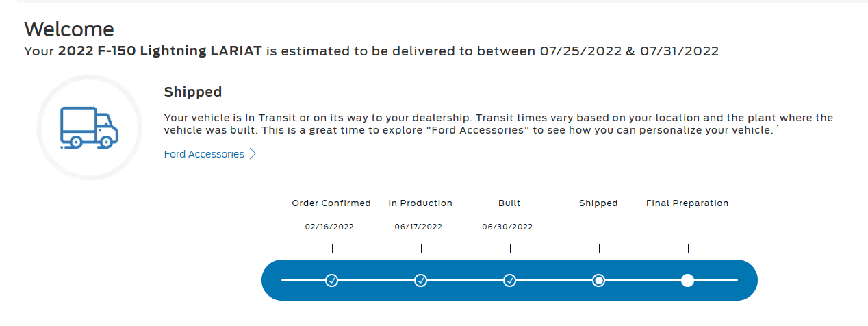The width and height of the screenshot is (868, 326).
Task: Click the footnote 1 superscript marker
Action: click(x=778, y=127)
